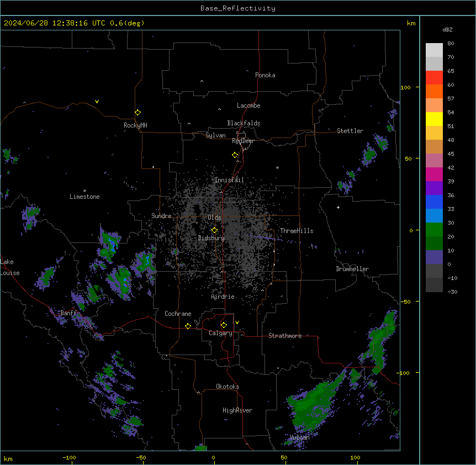Viewport: 476px width, 465px height.
Task: Click the -100 tick label on bottom axis
Action: coord(69,457)
